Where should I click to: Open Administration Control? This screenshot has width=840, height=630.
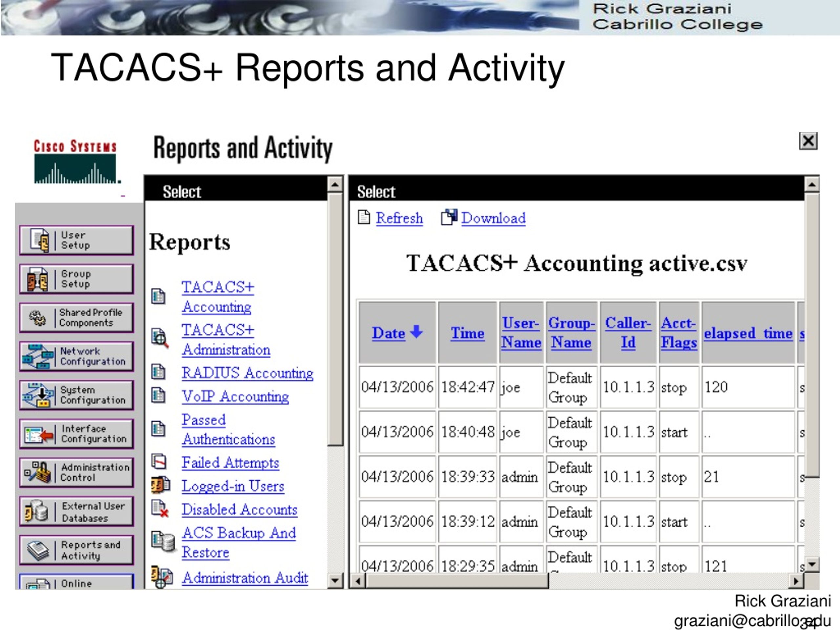tap(76, 472)
